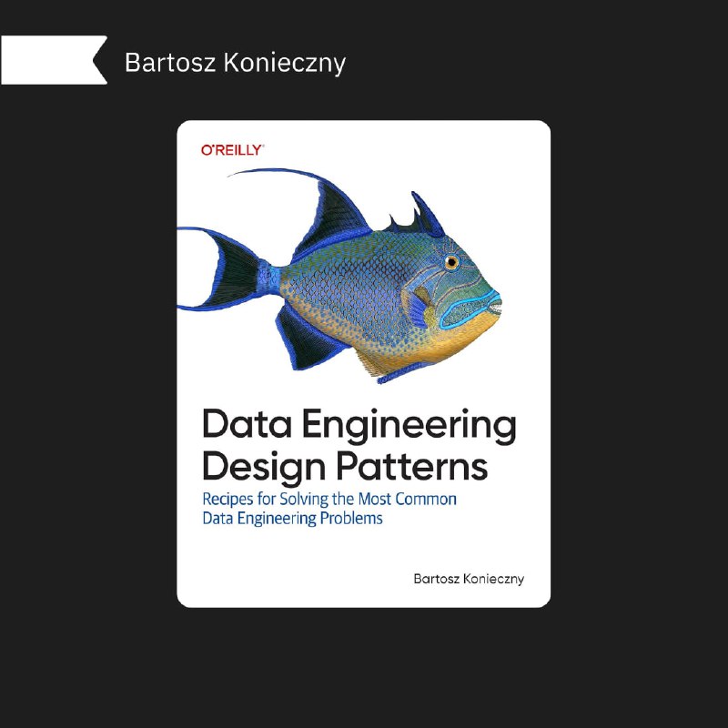Click the "Design Patterns" title line
Viewport: 728px width, 728px height.
[344, 466]
